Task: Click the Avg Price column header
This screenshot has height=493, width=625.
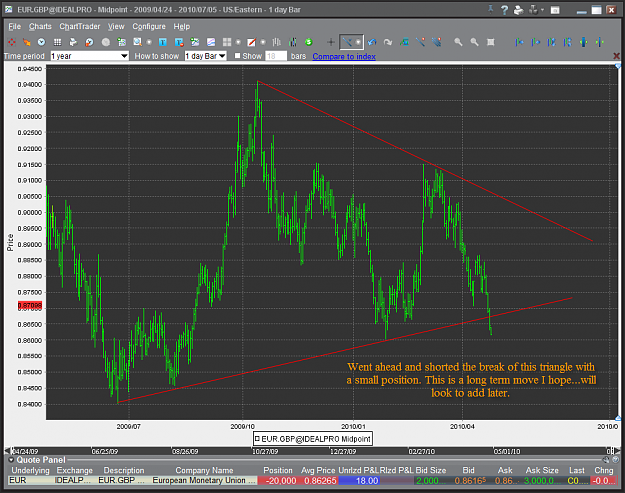Action: click(x=318, y=470)
